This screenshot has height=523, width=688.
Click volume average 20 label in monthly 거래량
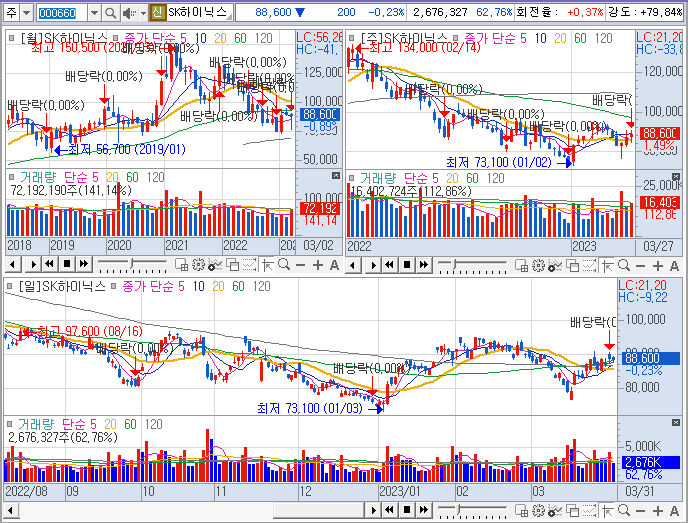tap(112, 177)
